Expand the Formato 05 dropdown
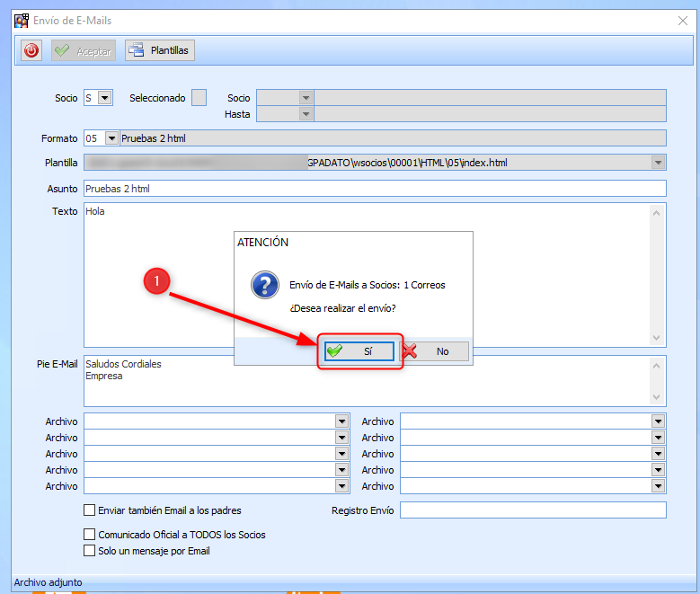This screenshot has width=700, height=594. [x=111, y=138]
